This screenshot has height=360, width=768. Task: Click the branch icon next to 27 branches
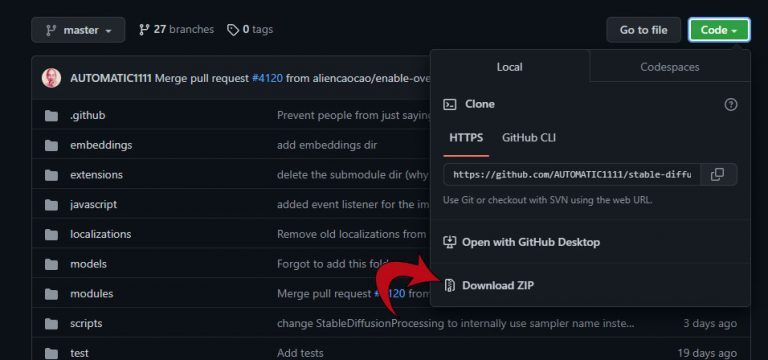click(144, 30)
